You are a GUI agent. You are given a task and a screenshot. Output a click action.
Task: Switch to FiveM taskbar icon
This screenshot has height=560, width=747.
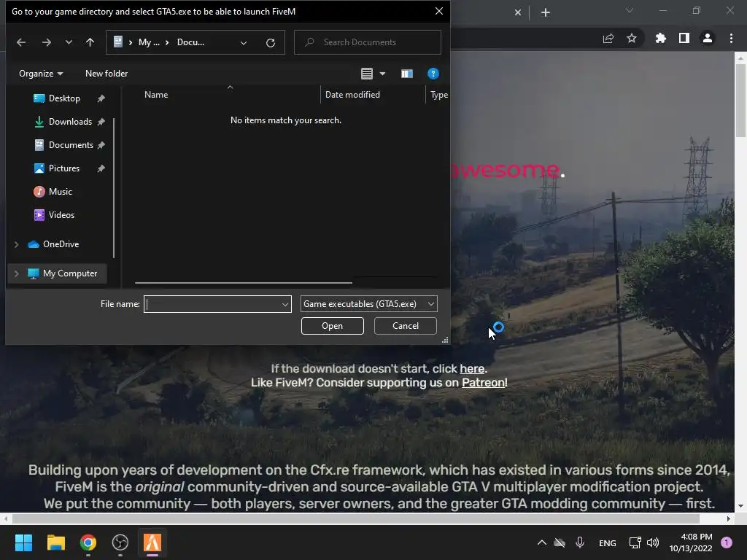click(x=152, y=542)
